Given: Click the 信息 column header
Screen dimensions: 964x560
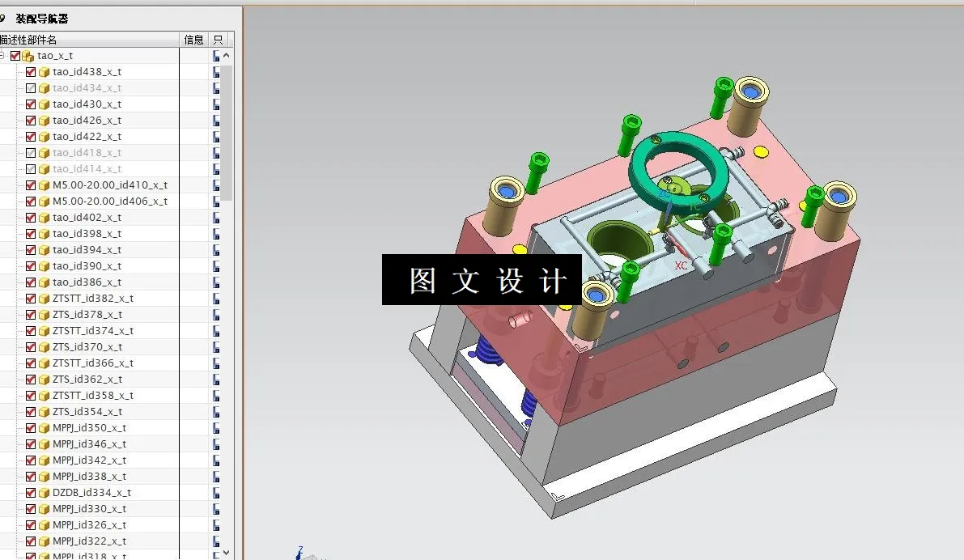Looking at the screenshot, I should point(193,39).
